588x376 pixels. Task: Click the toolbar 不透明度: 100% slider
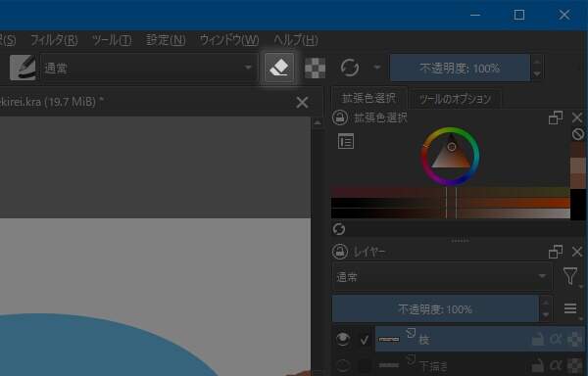460,69
